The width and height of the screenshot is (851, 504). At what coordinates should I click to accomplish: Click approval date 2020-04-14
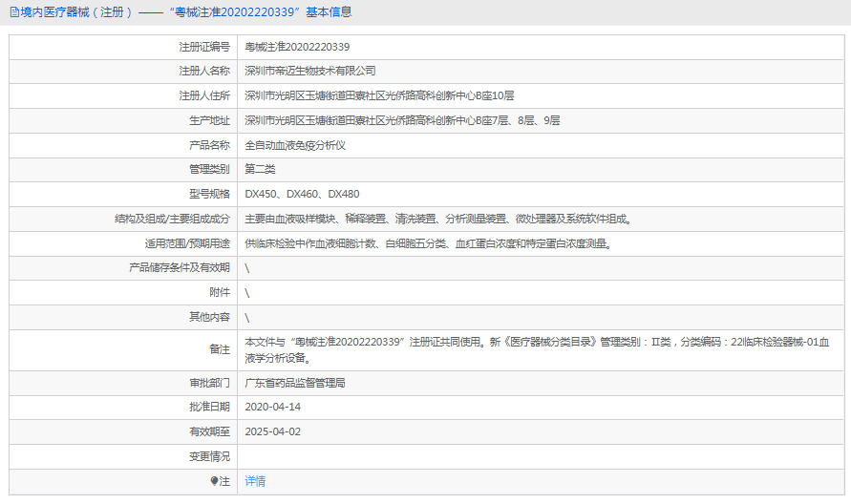(272, 407)
